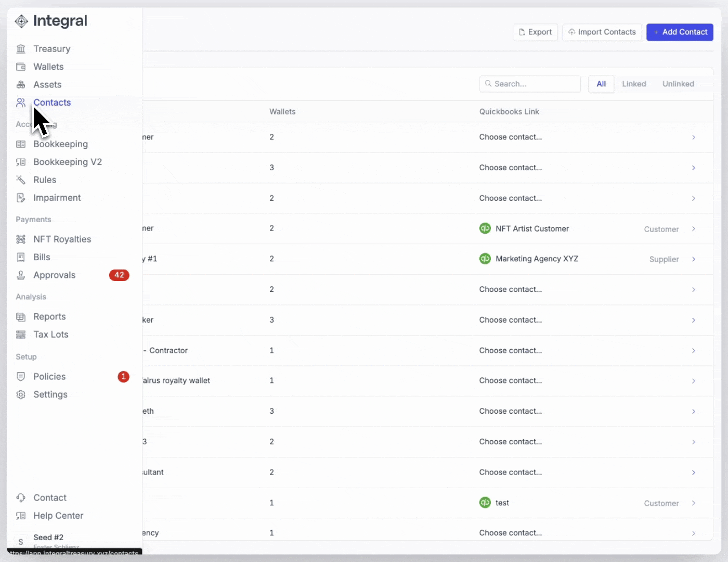Select the All contacts filter
Image resolution: width=728 pixels, height=562 pixels.
[601, 84]
